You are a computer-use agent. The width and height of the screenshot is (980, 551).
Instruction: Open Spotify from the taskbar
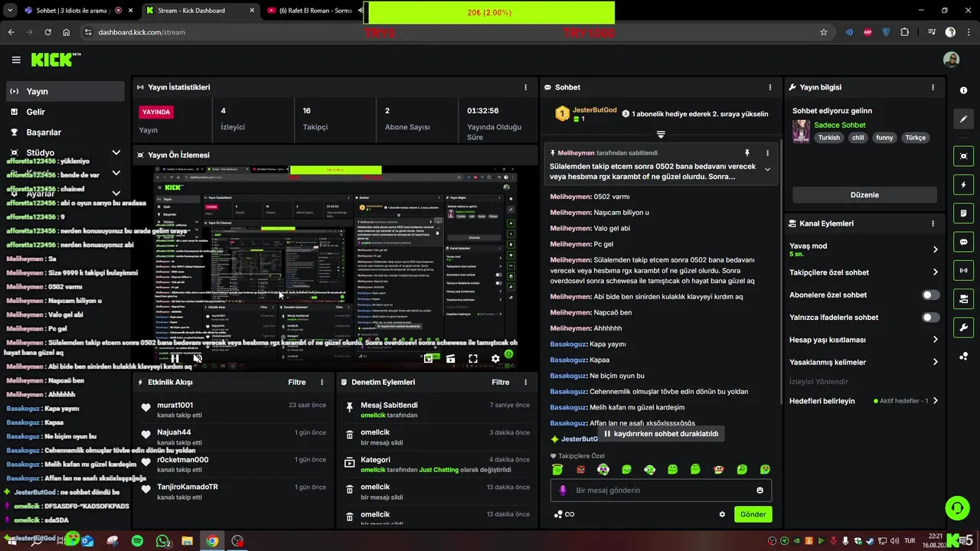pyautogui.click(x=137, y=541)
